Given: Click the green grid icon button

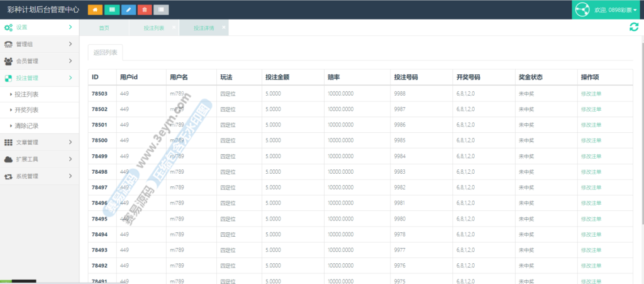Looking at the screenshot, I should pos(112,9).
